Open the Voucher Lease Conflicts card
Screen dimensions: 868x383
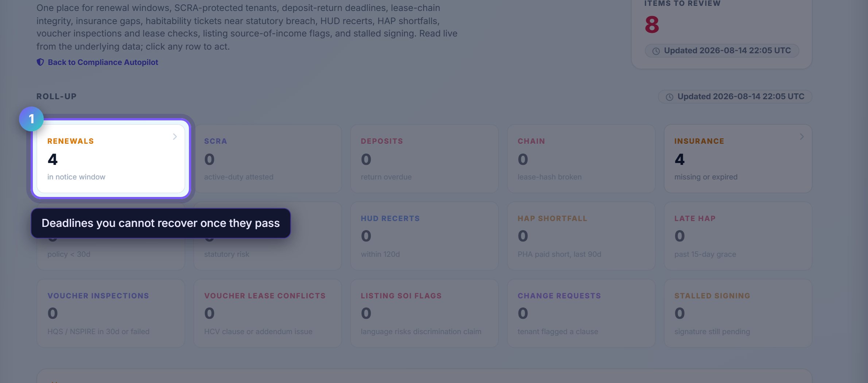268,313
